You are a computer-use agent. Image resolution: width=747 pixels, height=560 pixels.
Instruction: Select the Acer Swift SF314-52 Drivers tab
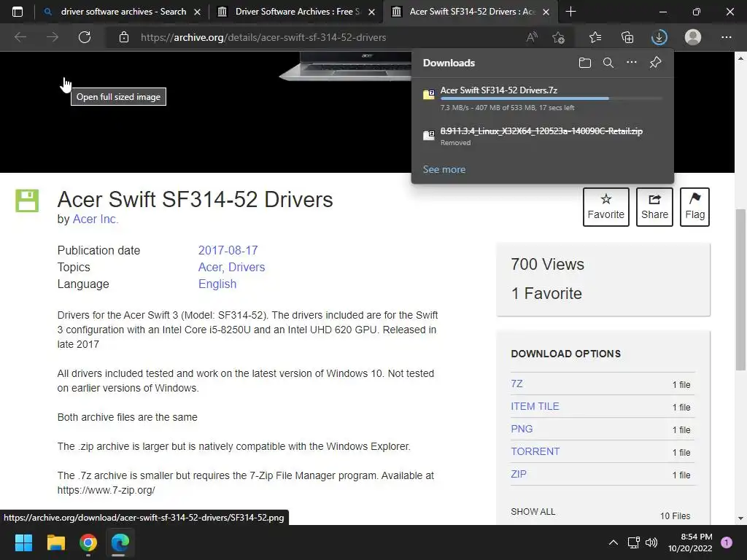[x=471, y=12]
